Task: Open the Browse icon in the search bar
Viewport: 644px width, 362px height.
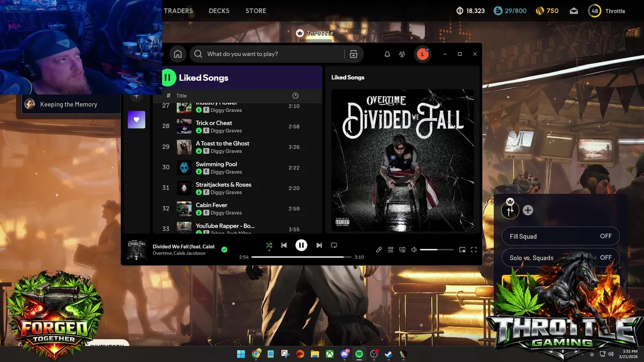Action: point(353,54)
